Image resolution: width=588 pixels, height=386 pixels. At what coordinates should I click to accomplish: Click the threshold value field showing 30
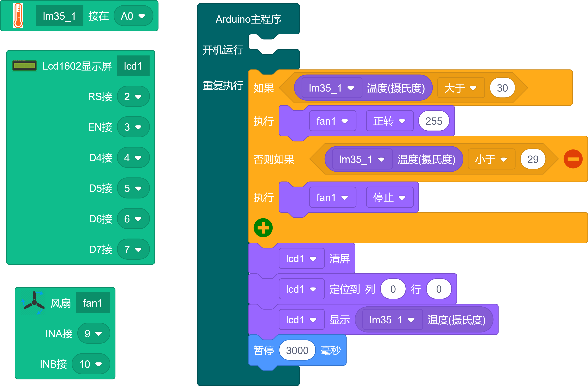[502, 88]
